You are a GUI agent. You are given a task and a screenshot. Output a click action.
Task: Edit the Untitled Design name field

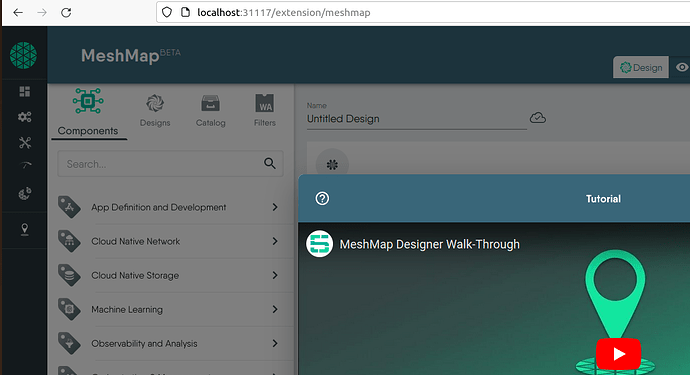pyautogui.click(x=416, y=119)
